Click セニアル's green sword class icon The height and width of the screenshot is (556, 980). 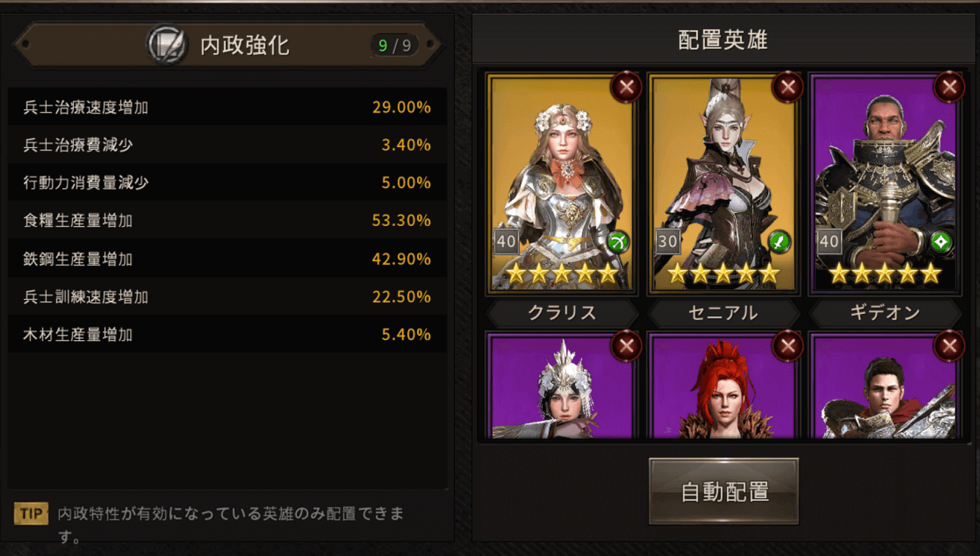tap(780, 242)
